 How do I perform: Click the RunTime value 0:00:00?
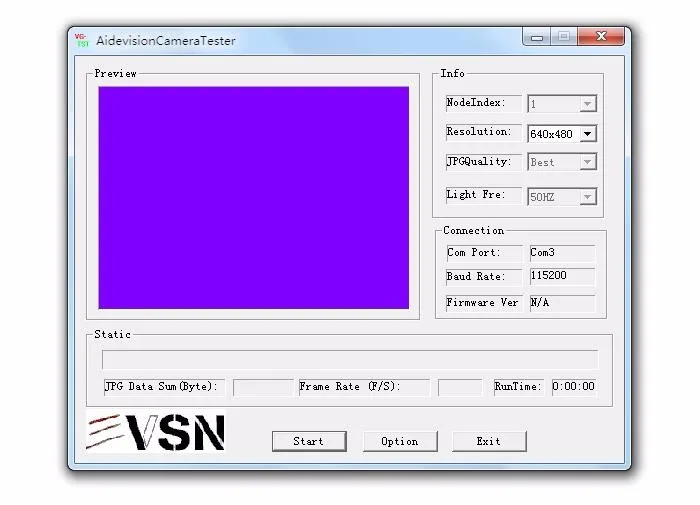pyautogui.click(x=574, y=387)
